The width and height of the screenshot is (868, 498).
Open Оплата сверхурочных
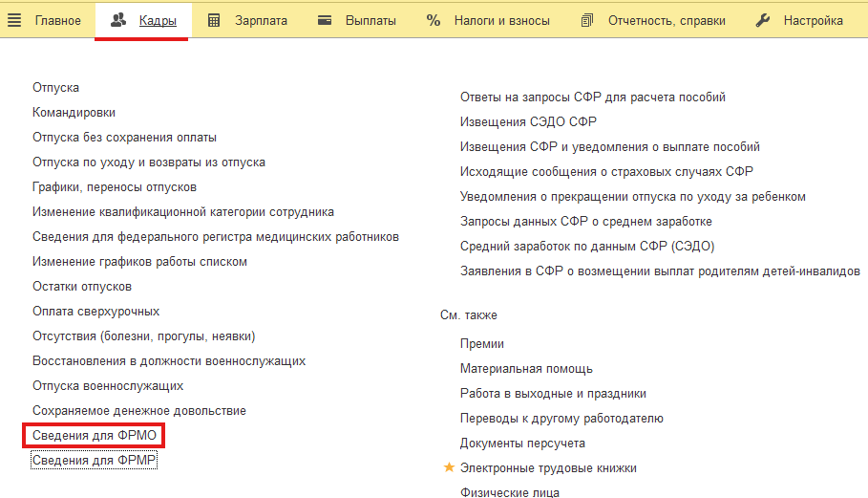pos(95,312)
